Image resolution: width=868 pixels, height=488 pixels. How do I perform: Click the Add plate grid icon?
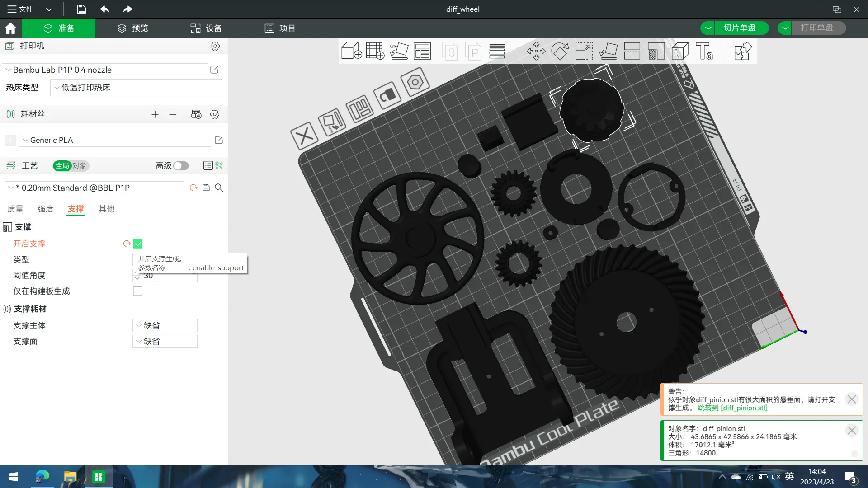(x=375, y=51)
